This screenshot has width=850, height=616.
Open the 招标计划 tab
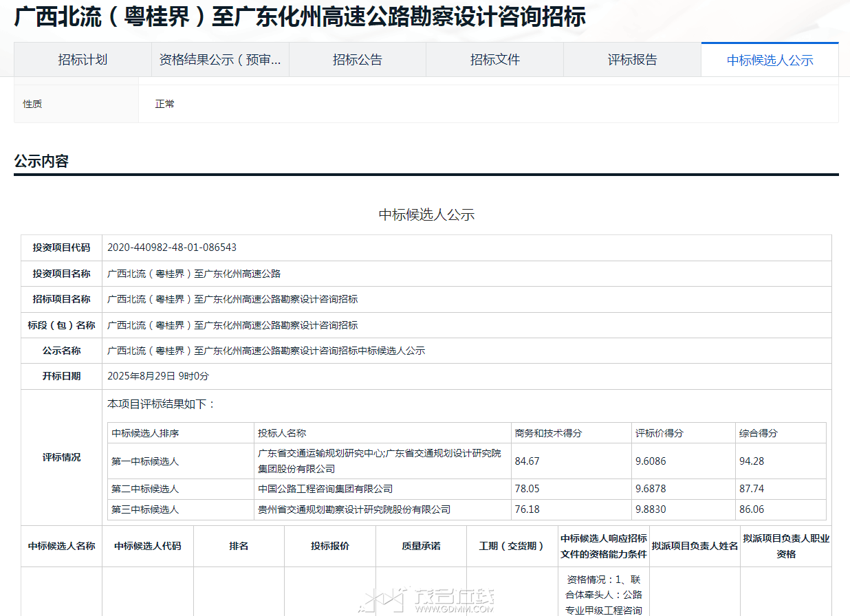(x=83, y=60)
